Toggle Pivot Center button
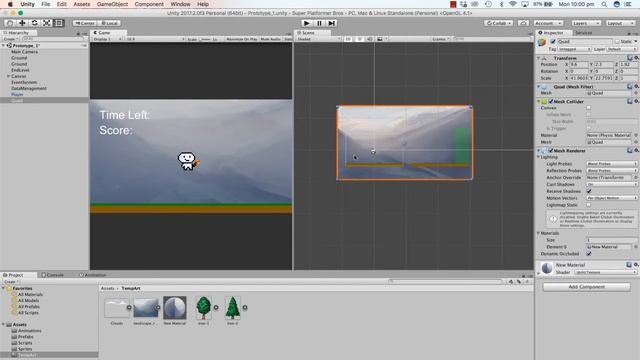The height and width of the screenshot is (360, 640). pyautogui.click(x=84, y=23)
